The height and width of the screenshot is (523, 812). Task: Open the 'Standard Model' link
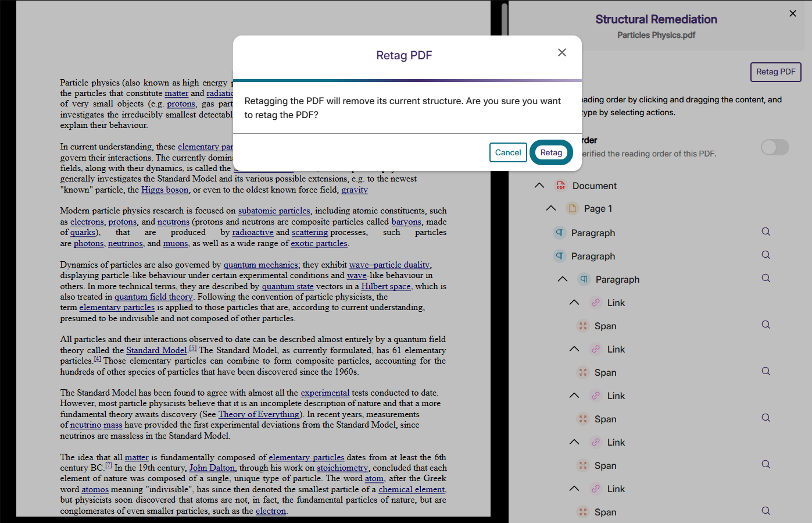click(x=157, y=350)
